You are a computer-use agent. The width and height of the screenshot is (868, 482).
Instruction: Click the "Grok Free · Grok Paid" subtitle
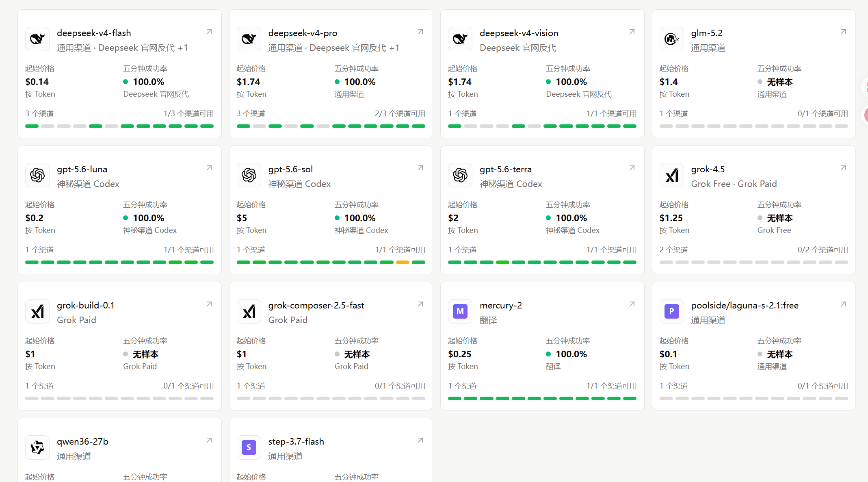point(734,184)
